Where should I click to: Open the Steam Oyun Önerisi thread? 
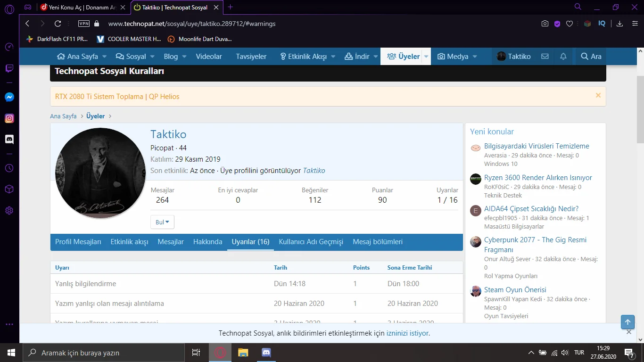click(x=515, y=290)
